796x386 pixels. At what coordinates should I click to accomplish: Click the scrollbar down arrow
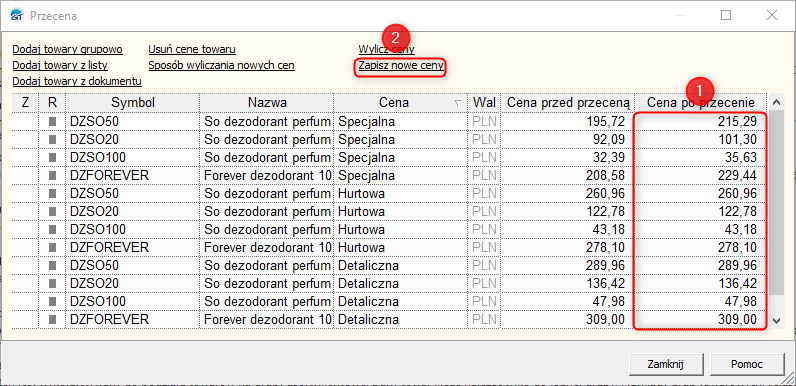(x=776, y=320)
